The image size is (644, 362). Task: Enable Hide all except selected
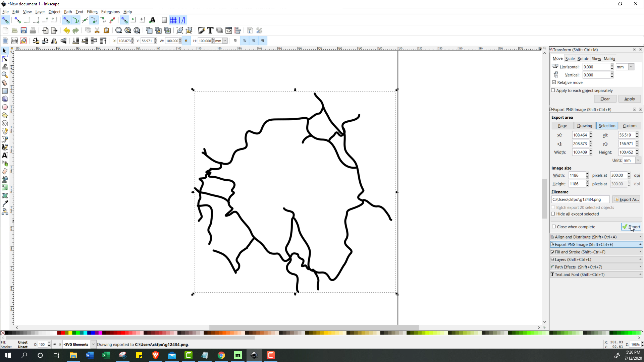(x=553, y=214)
